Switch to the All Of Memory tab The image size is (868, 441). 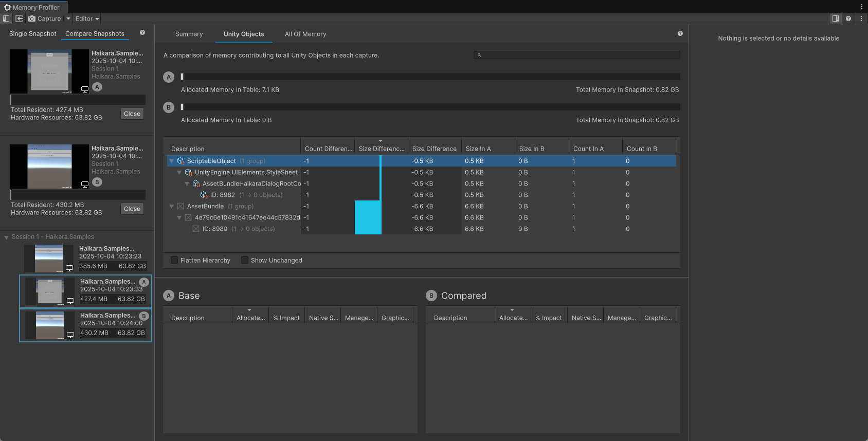click(x=305, y=34)
